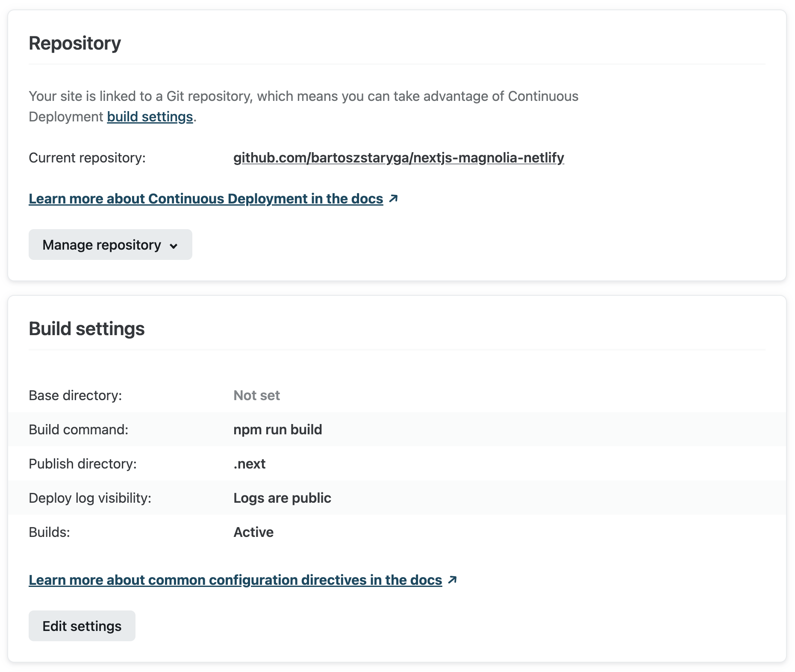795x672 pixels.
Task: Click the 'Publish directory:' label
Action: point(82,464)
